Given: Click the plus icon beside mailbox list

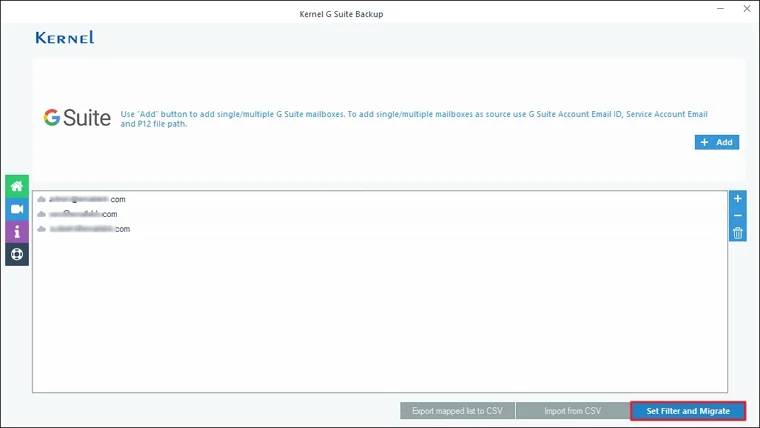Looking at the screenshot, I should pos(738,199).
